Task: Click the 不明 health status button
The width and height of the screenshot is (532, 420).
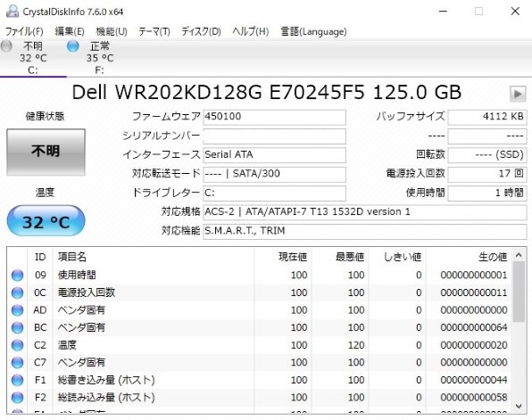Action: pyautogui.click(x=46, y=152)
